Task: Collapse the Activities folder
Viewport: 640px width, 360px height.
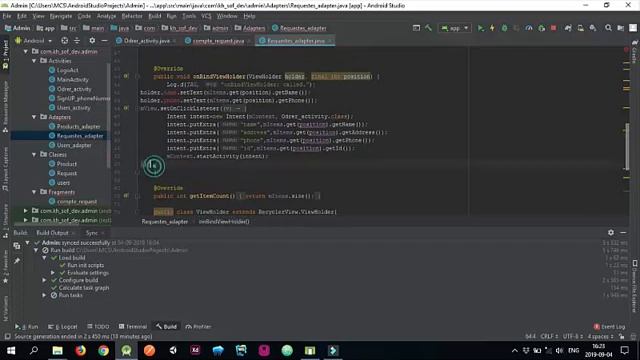Action: pos(34,61)
